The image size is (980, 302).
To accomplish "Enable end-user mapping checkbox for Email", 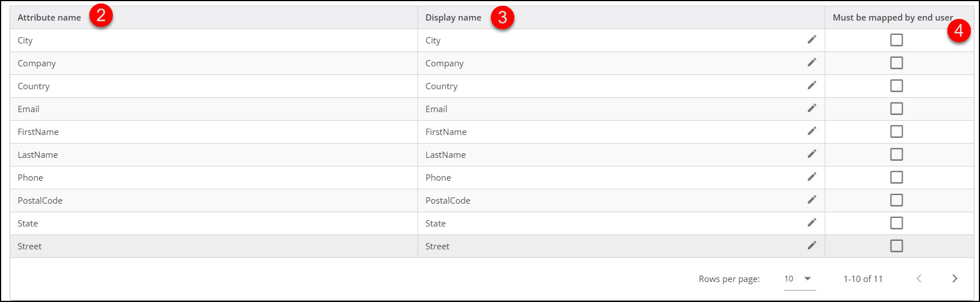I will tap(896, 109).
